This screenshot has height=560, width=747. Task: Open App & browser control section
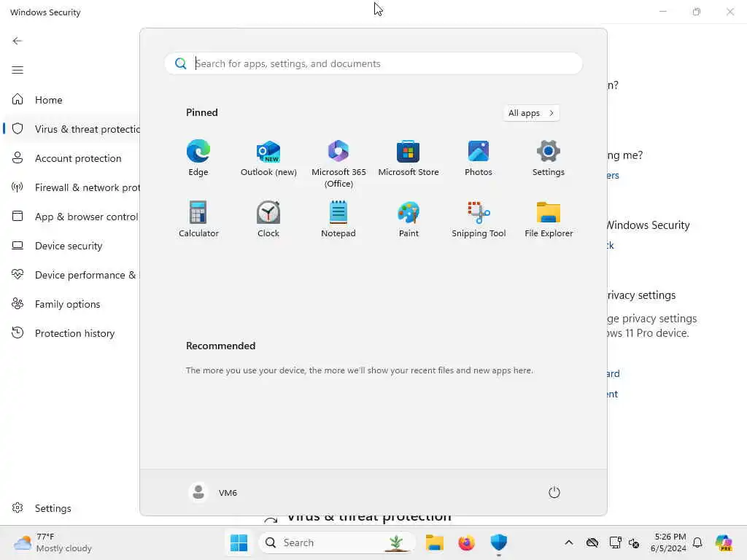click(x=71, y=216)
